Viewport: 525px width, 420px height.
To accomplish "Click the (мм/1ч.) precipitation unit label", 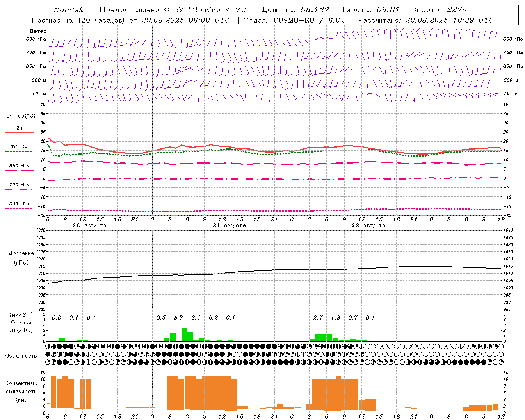I will (21, 330).
